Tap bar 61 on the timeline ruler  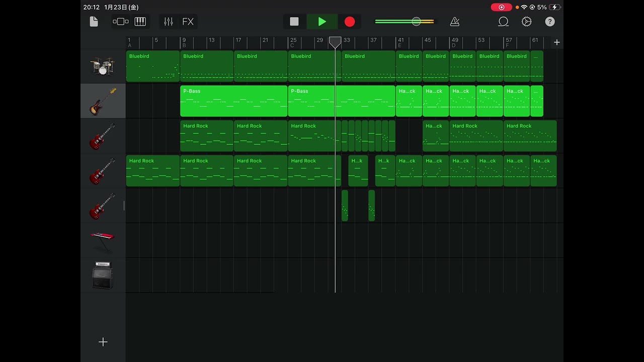coord(535,40)
